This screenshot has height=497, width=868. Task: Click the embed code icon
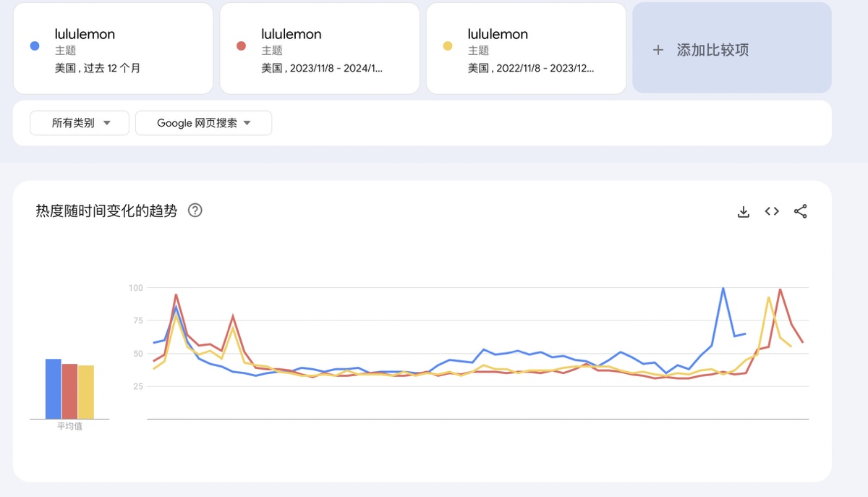[772, 212]
